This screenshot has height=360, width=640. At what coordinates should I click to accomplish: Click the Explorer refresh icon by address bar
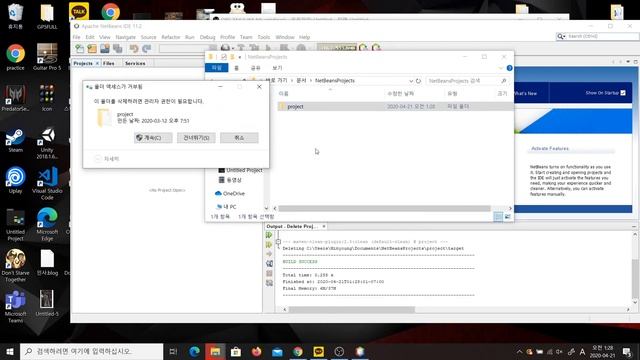(x=418, y=81)
